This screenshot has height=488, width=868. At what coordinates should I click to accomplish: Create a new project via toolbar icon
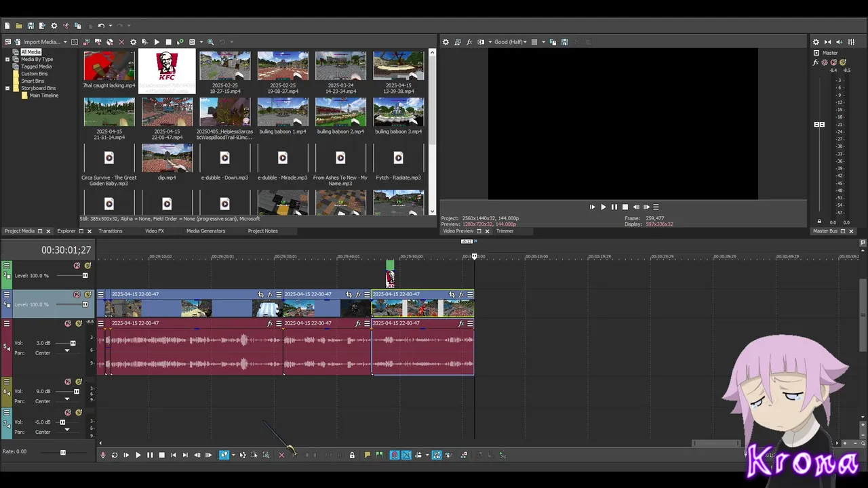coord(7,26)
